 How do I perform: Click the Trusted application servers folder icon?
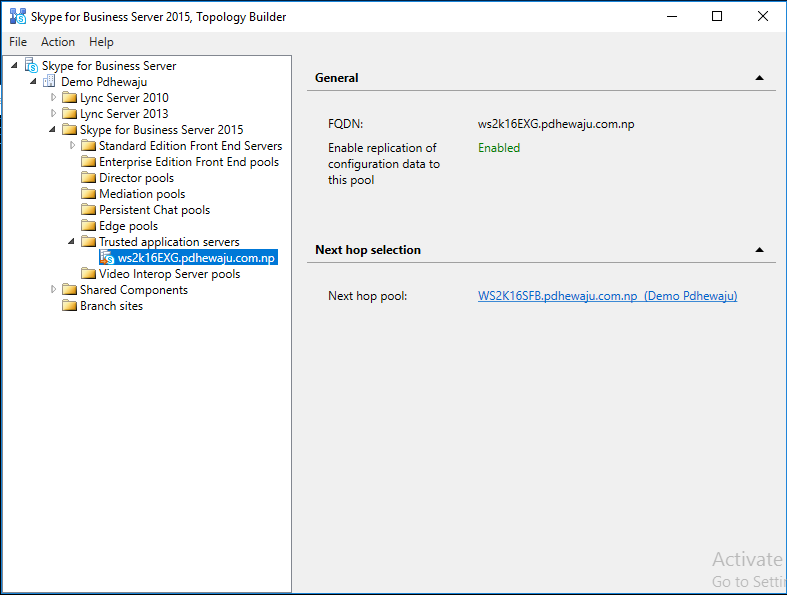[x=88, y=242]
